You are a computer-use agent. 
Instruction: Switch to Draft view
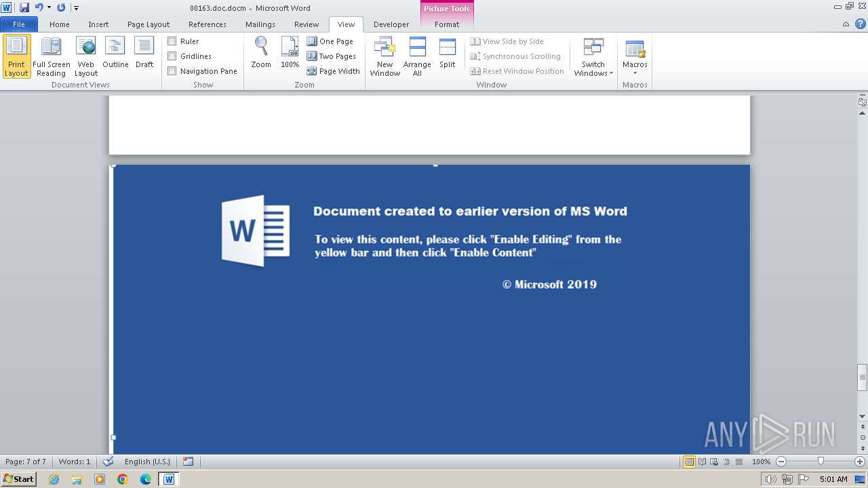[144, 53]
